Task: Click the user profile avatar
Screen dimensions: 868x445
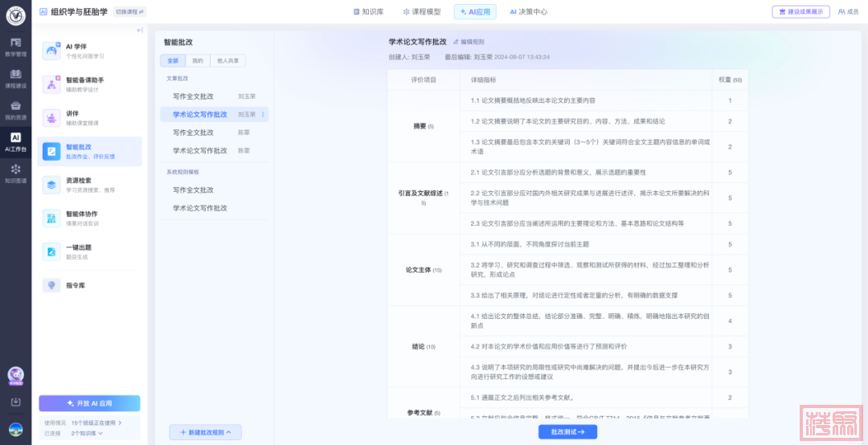Action: click(x=15, y=430)
